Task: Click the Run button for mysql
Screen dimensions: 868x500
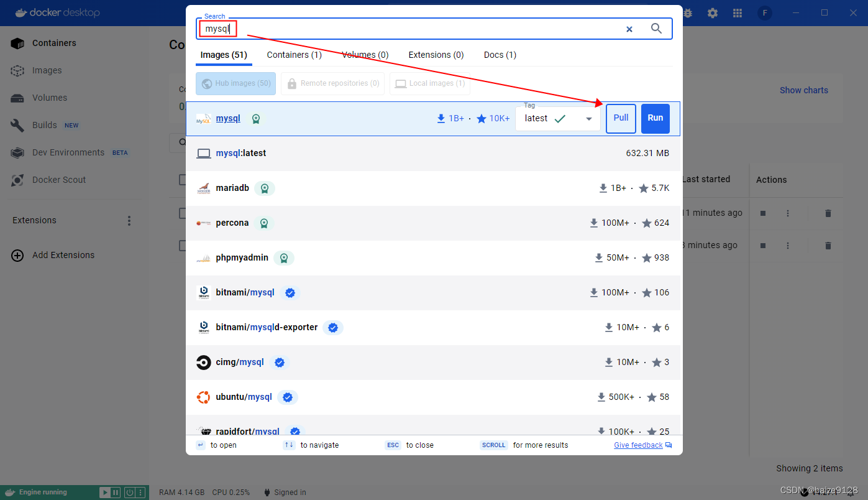Action: coord(656,118)
